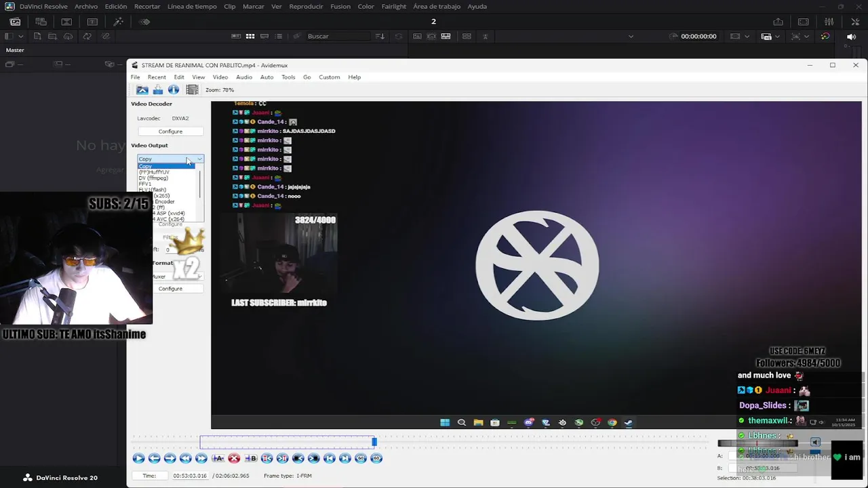Screen dimensions: 868x488
Task: Go back one frame with left arrow button
Action: 154,458
